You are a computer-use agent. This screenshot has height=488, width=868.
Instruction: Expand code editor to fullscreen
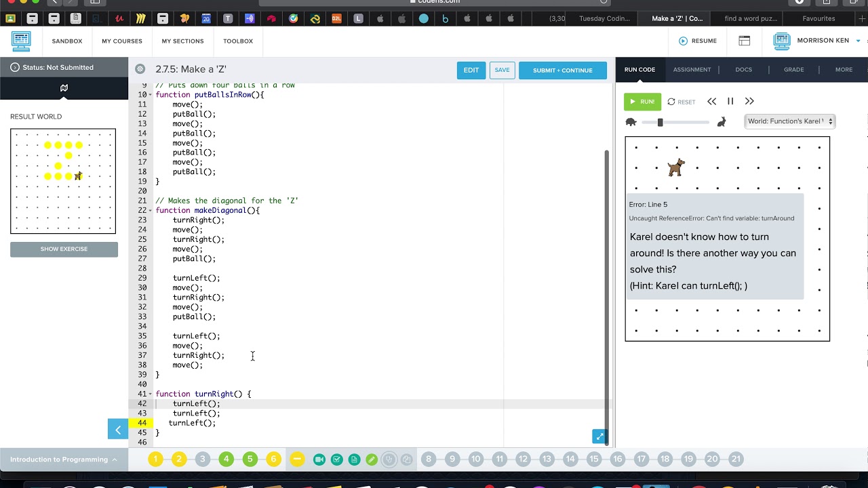coord(599,436)
